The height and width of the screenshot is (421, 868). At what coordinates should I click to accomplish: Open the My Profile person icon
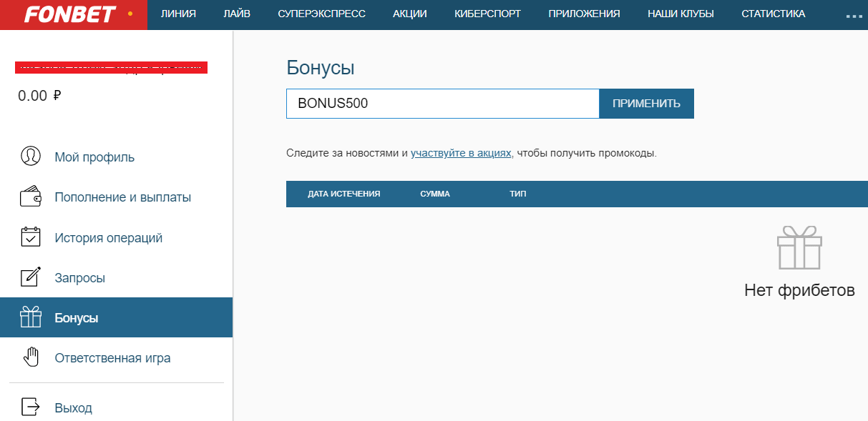coord(30,157)
